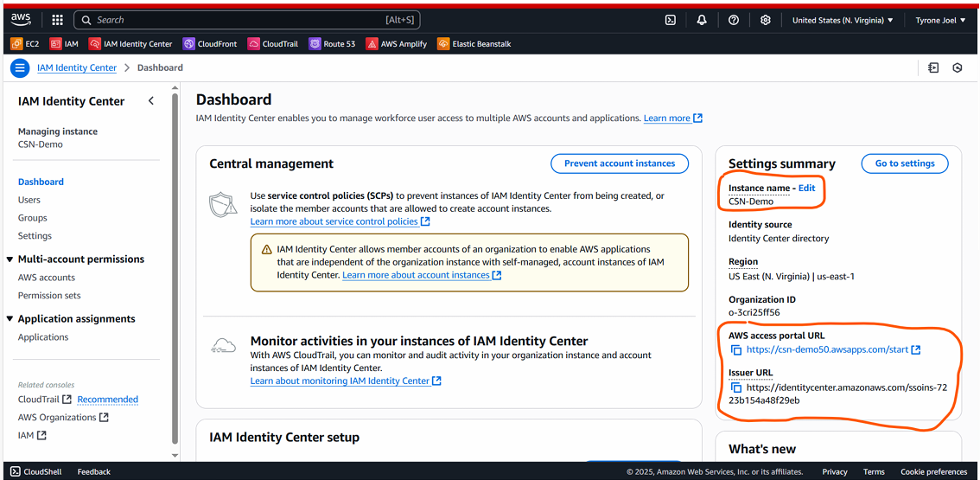Open IAM Identity Center favorites shortcut
The width and height of the screenshot is (980, 480).
(130, 44)
